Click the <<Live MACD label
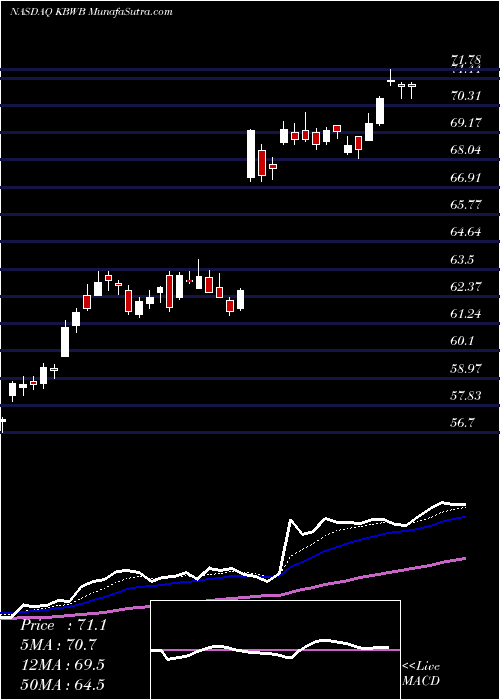500x700 pixels. 421,674
